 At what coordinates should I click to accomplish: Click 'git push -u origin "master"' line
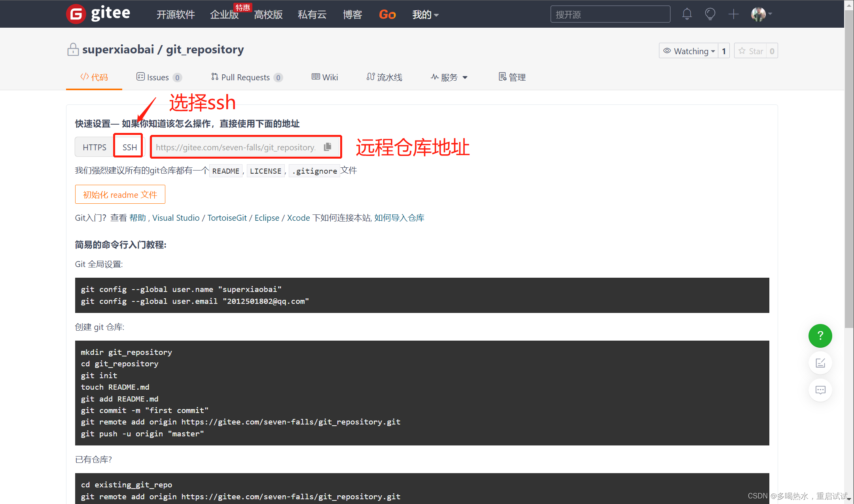click(142, 434)
